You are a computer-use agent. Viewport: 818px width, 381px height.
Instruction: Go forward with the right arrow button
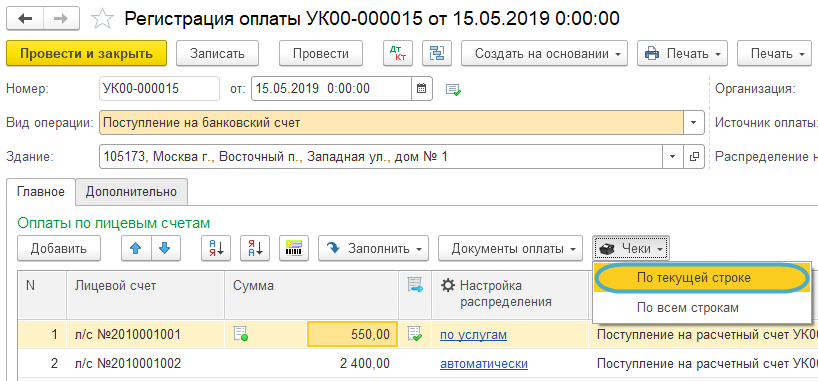click(61, 19)
